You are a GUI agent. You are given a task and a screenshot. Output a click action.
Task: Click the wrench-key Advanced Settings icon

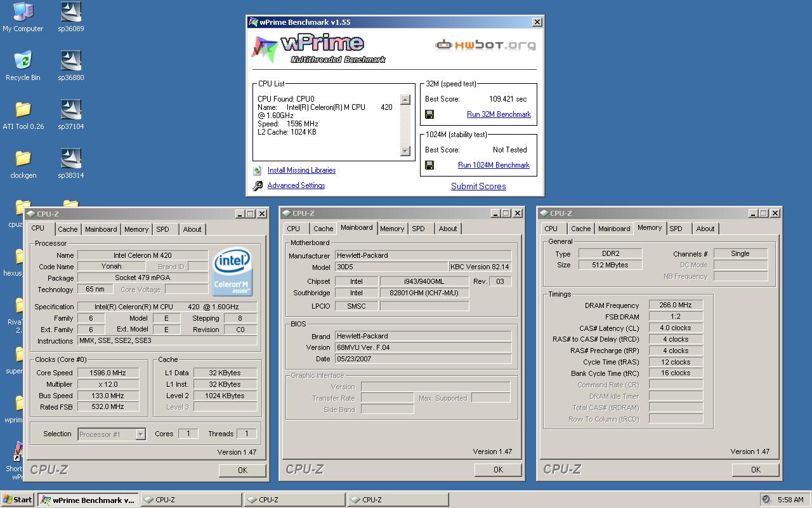pos(258,185)
